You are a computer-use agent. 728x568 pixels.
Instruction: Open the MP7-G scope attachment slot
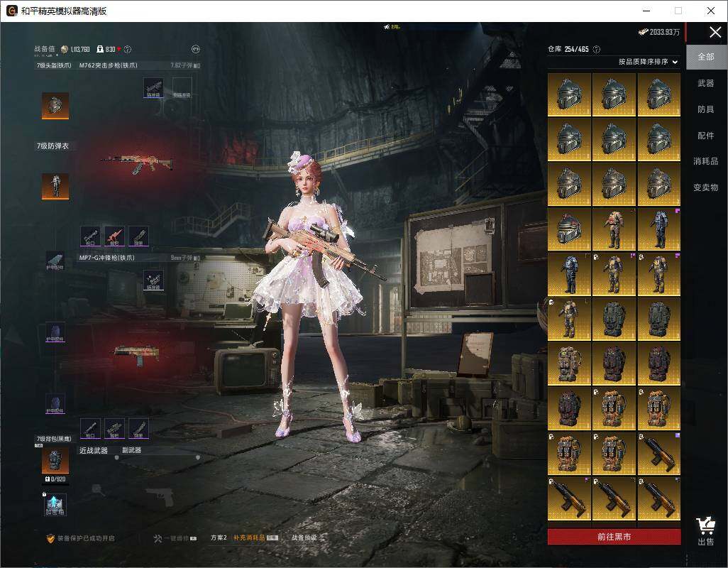pos(153,280)
